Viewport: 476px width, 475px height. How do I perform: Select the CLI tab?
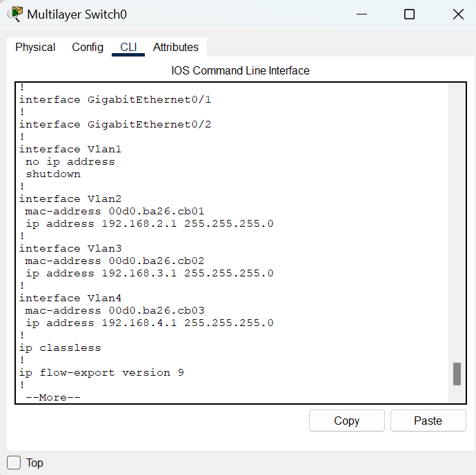click(128, 48)
